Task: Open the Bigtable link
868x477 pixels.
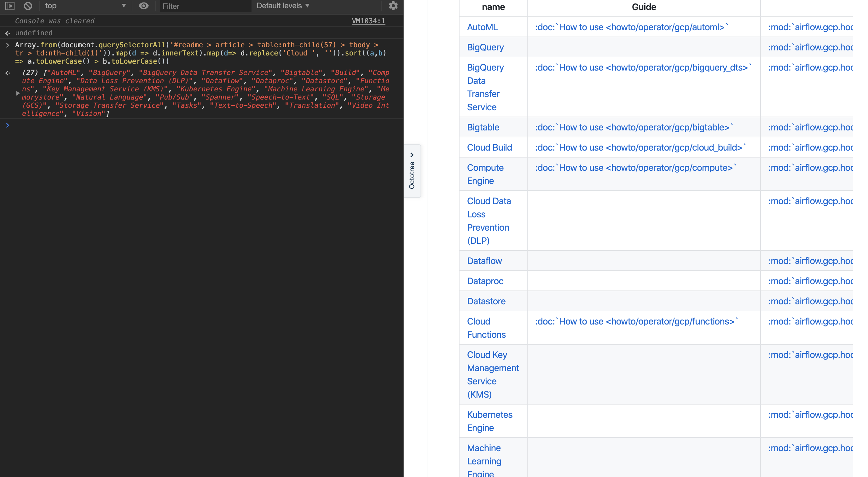Action: pyautogui.click(x=483, y=127)
